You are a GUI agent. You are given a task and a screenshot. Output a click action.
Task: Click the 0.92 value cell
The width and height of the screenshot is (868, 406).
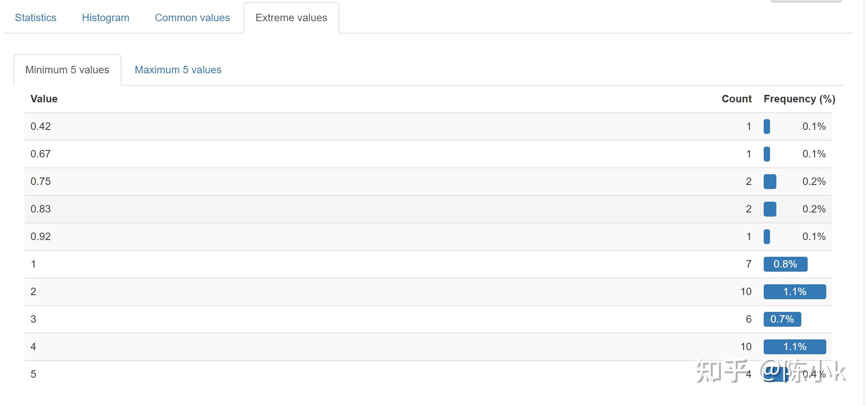41,237
